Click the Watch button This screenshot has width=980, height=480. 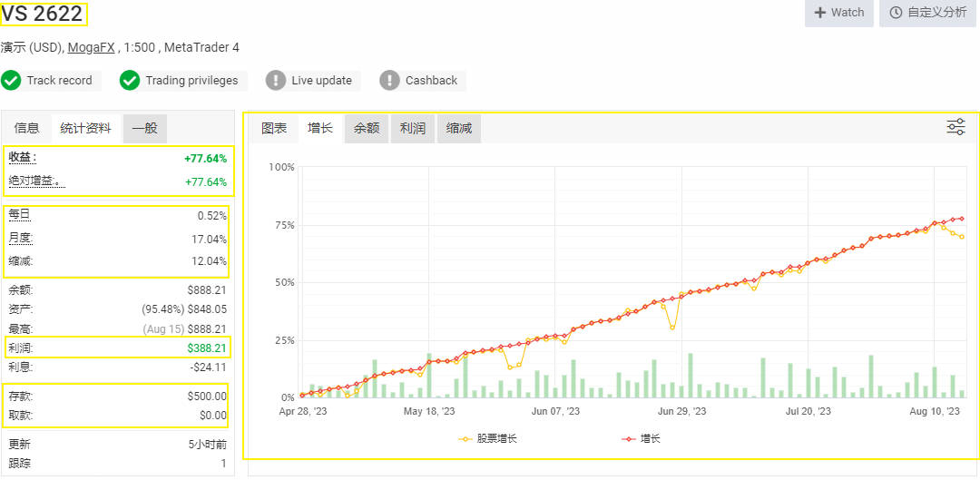pos(838,13)
